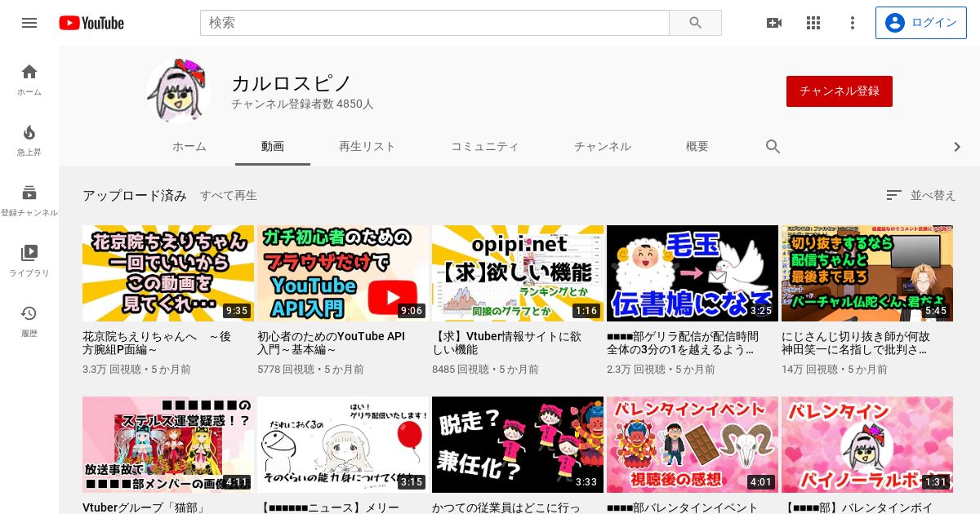The image size is (980, 514).
Task: Open the チャンネル tab
Action: click(603, 147)
